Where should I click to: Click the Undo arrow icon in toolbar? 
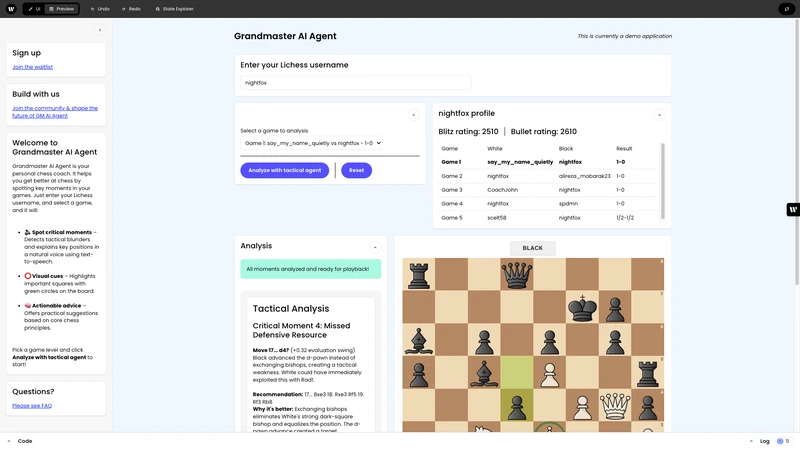pyautogui.click(x=93, y=9)
